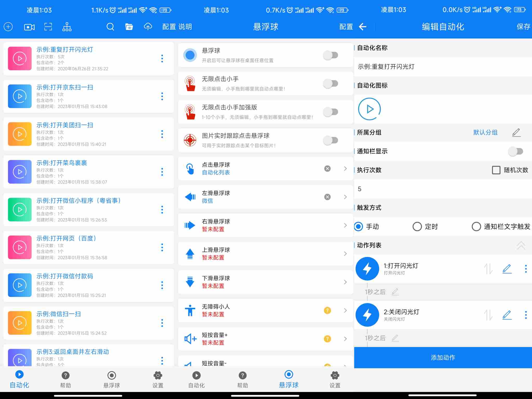Image resolution: width=532 pixels, height=399 pixels.
Task: Open 设置 tab in middle screen
Action: 335,380
